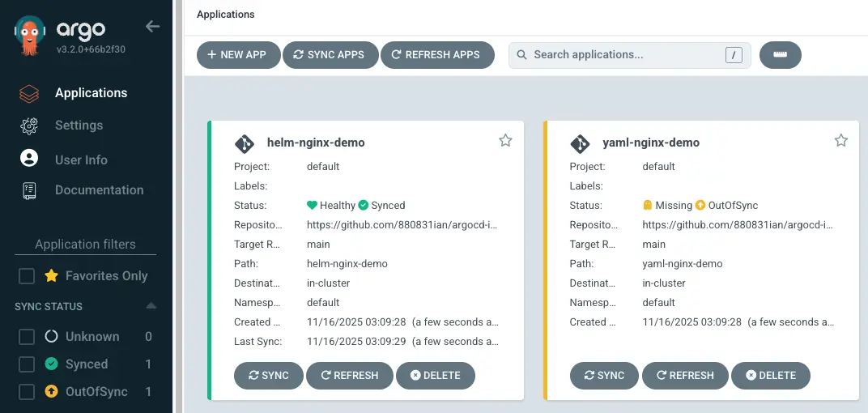Click the green Healthy heart icon
868x413 pixels.
click(313, 206)
